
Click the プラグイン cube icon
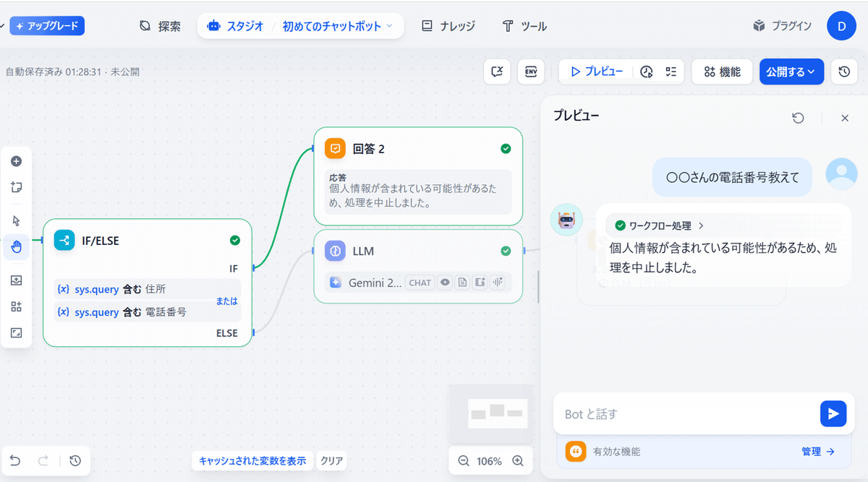pos(759,26)
